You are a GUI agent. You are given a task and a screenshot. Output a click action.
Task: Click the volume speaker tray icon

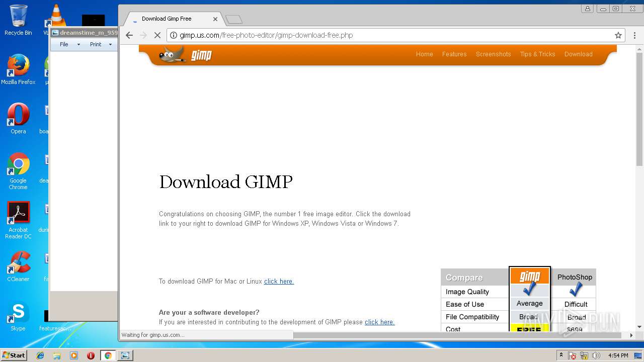coord(596,355)
